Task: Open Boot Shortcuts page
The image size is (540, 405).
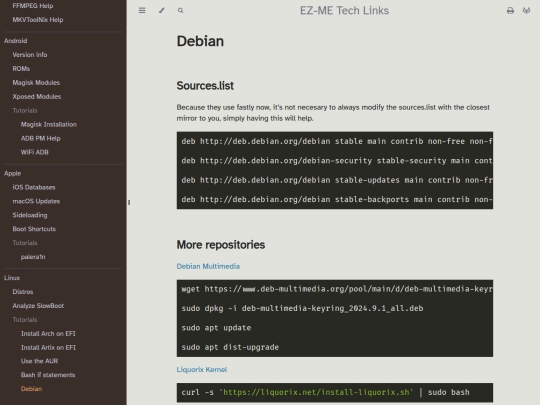Action: pos(34,229)
